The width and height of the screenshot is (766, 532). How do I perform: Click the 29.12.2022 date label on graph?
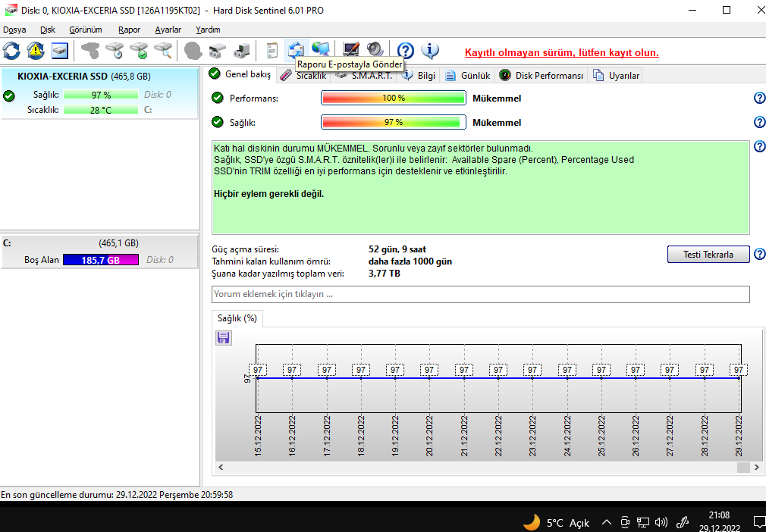(x=739, y=436)
